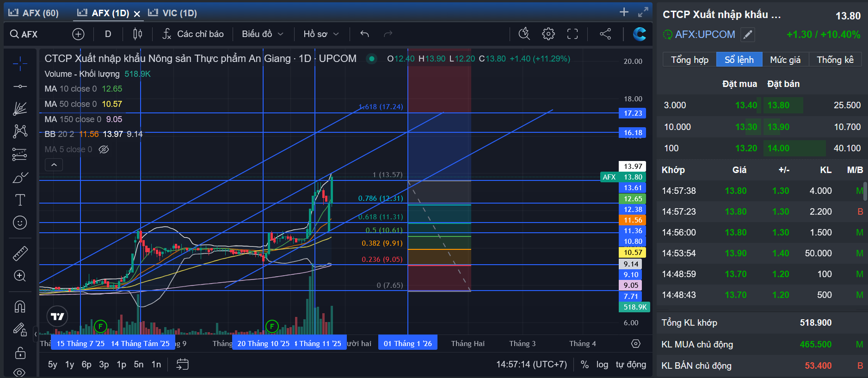Toggle tự động auto scale

tap(631, 365)
